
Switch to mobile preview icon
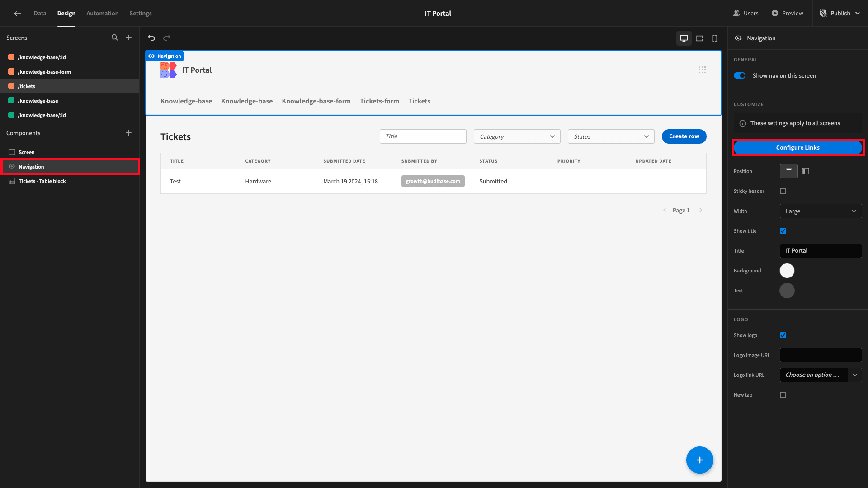(x=715, y=38)
